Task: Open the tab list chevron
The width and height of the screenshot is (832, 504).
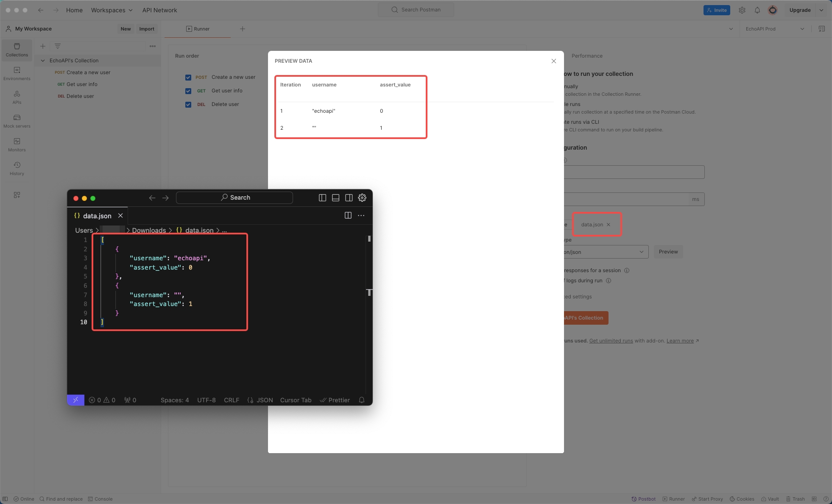Action: pyautogui.click(x=731, y=29)
